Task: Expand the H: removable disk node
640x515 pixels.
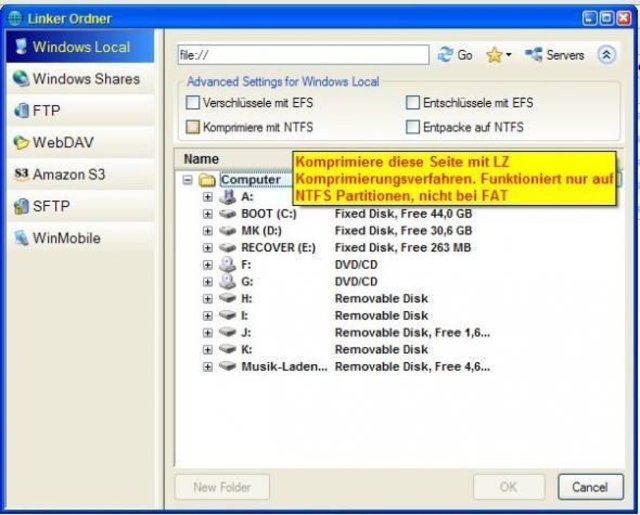Action: pyautogui.click(x=208, y=299)
